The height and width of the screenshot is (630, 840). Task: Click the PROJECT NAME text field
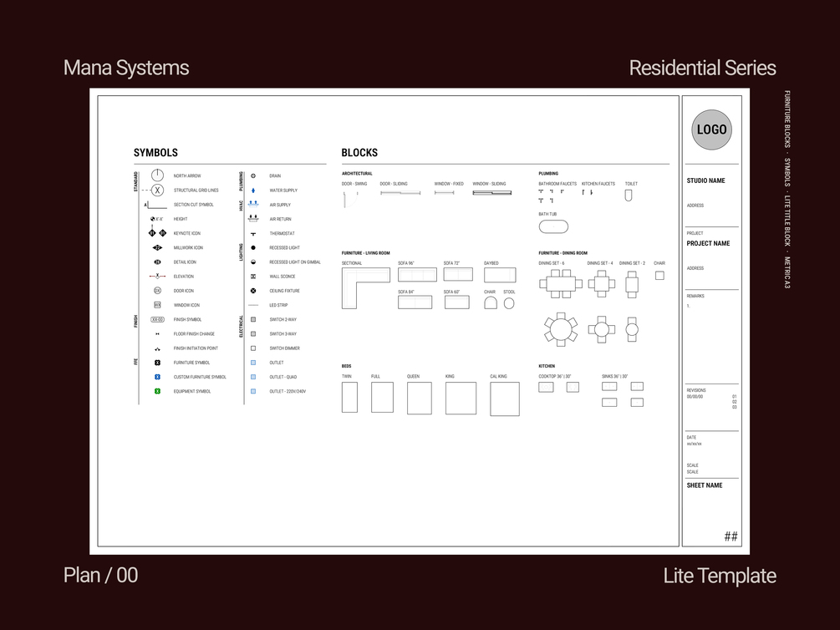708,243
